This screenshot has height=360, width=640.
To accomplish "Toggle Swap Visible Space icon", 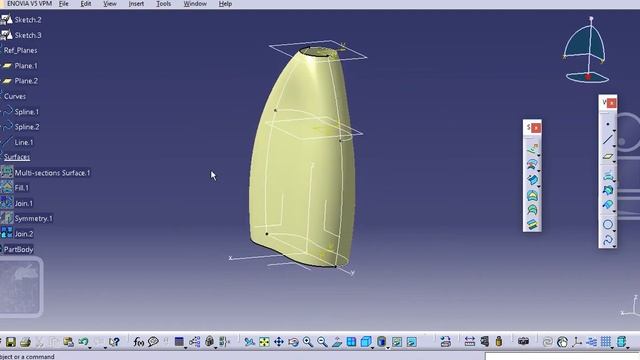I will pyautogui.click(x=412, y=342).
